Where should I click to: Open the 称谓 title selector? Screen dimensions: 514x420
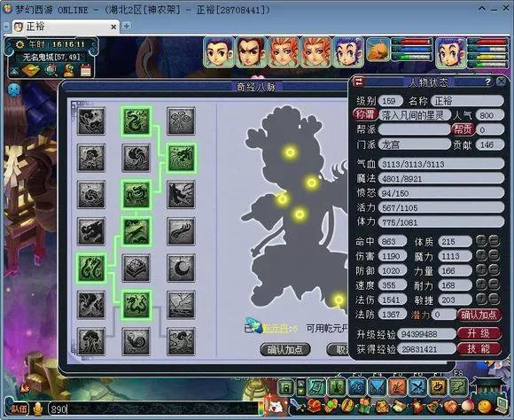[365, 115]
